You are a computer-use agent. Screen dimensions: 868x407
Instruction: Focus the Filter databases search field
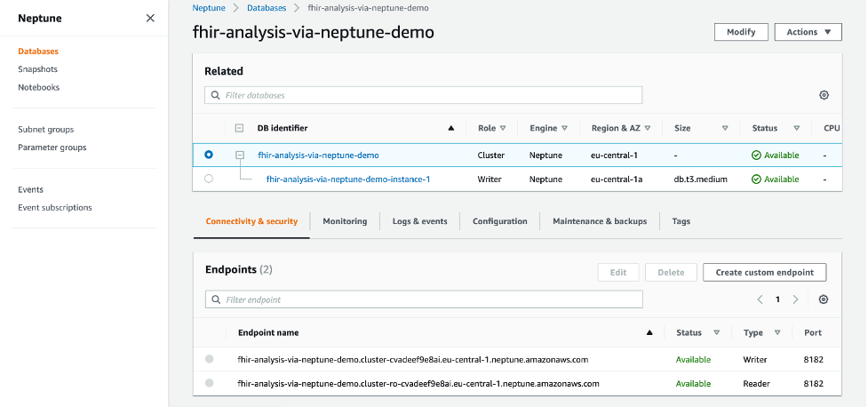click(424, 95)
